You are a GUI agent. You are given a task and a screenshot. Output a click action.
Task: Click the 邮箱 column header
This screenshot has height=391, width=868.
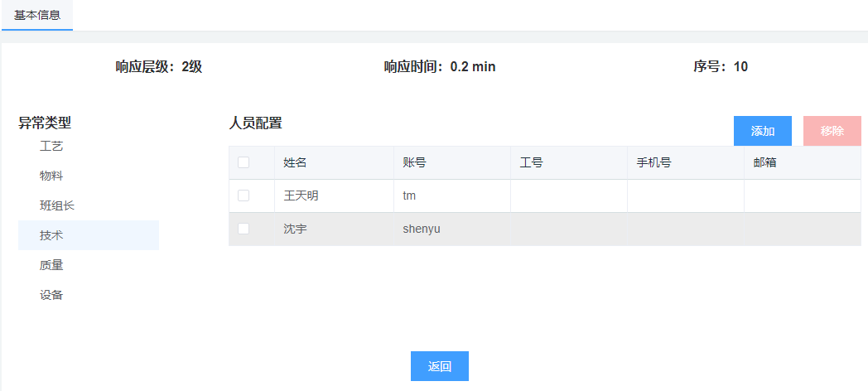pos(764,162)
